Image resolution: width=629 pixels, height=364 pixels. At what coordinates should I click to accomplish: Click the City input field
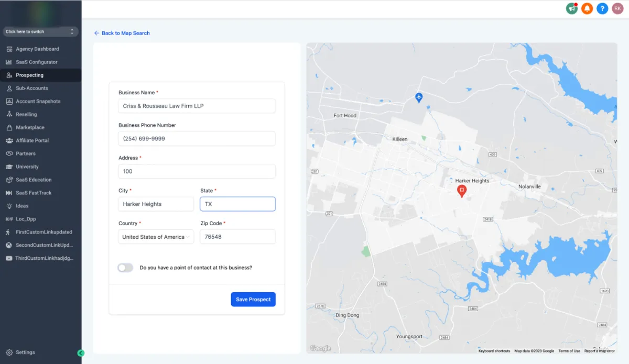pos(156,204)
